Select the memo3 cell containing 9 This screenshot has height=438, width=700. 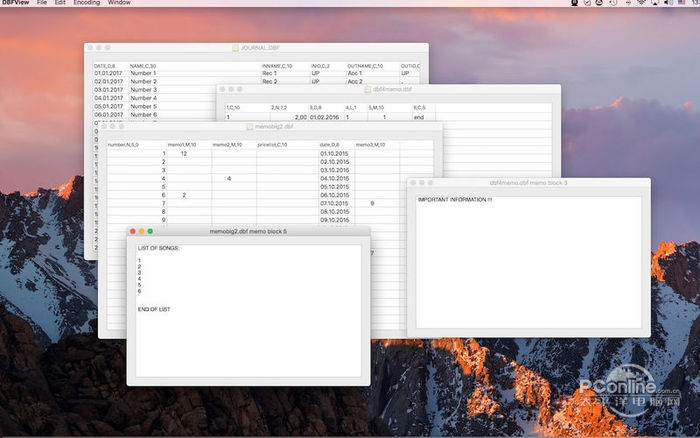tap(372, 203)
